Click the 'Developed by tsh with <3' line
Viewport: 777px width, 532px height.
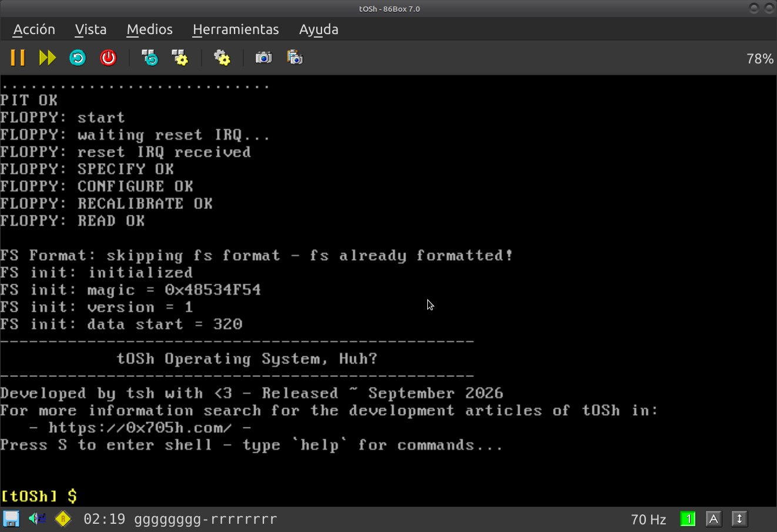coord(252,393)
